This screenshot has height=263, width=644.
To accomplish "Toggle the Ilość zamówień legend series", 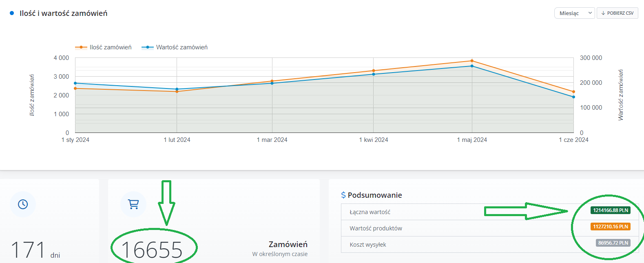I will [104, 47].
